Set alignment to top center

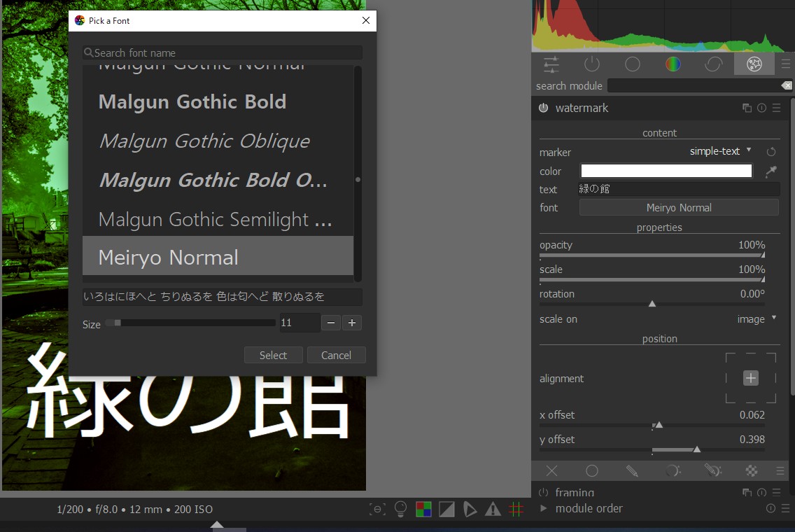[751, 356]
